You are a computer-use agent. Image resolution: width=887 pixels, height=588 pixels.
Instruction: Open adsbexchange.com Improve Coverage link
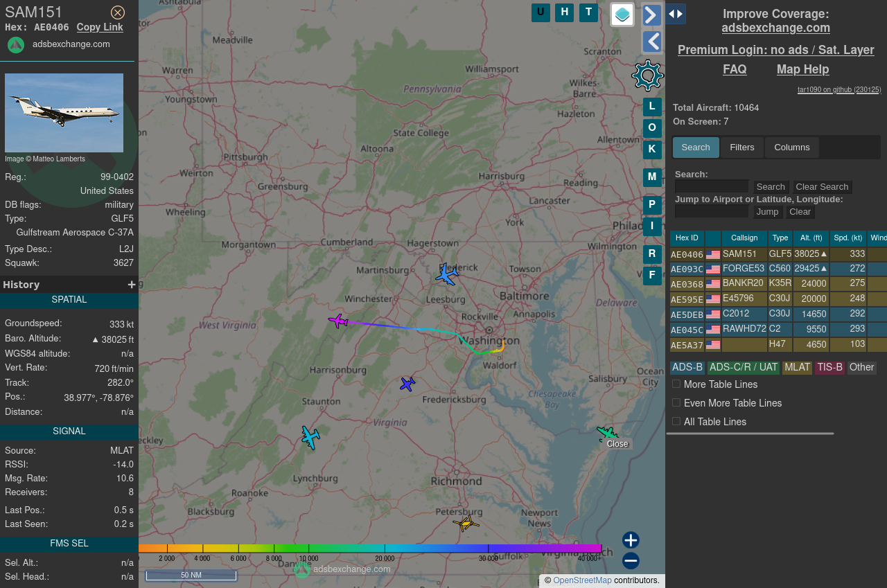(x=776, y=28)
